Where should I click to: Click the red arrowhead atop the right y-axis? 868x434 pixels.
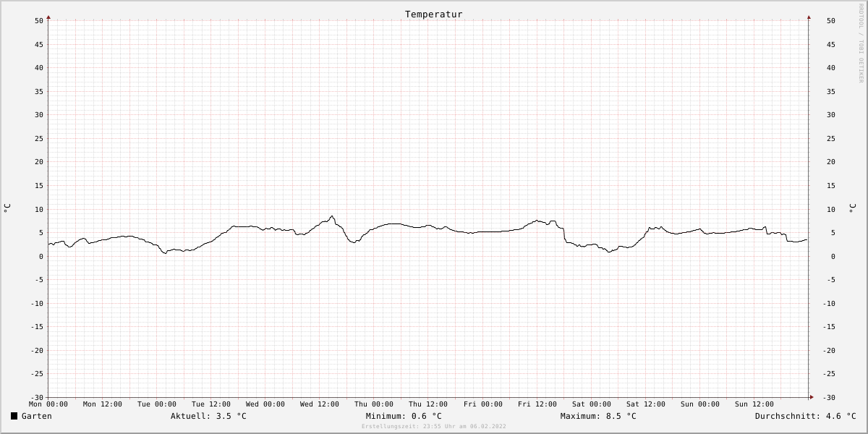(809, 17)
